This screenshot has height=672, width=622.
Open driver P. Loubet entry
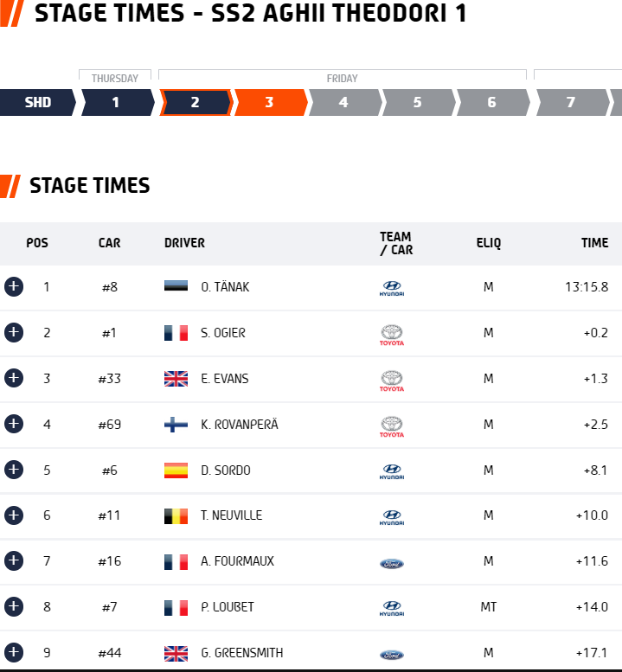228,607
